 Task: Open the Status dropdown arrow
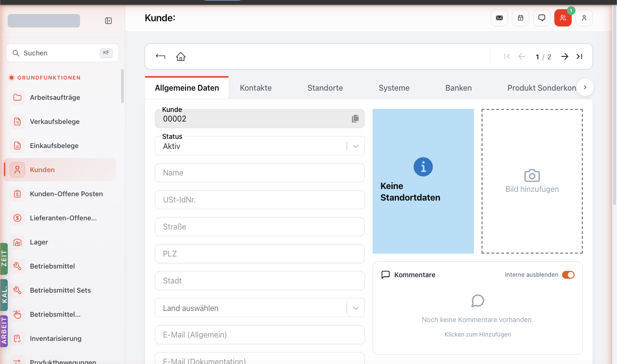point(356,146)
